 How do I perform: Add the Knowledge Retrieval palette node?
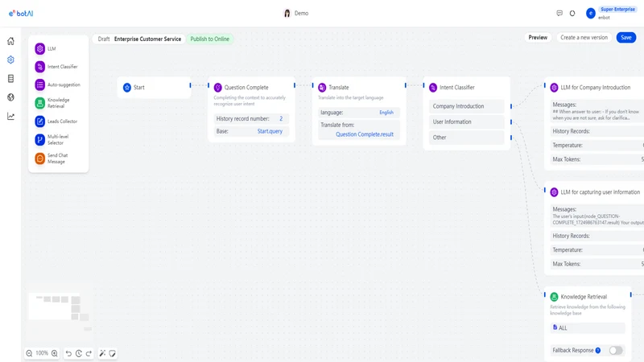pos(39,103)
